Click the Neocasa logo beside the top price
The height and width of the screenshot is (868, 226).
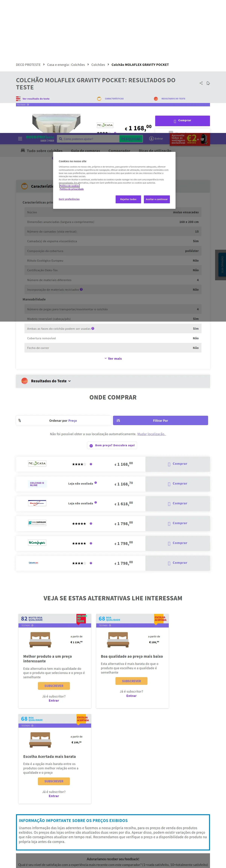[105, 125]
